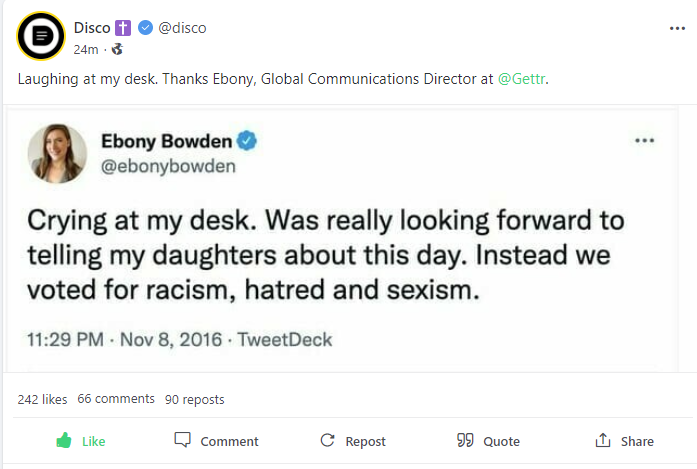Viewport: 697px width, 469px height.
Task: Open the @Gettr mention link
Action: [x=522, y=79]
